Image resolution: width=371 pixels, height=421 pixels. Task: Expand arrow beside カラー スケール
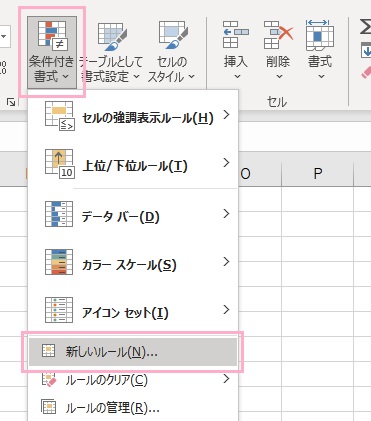[x=226, y=262]
